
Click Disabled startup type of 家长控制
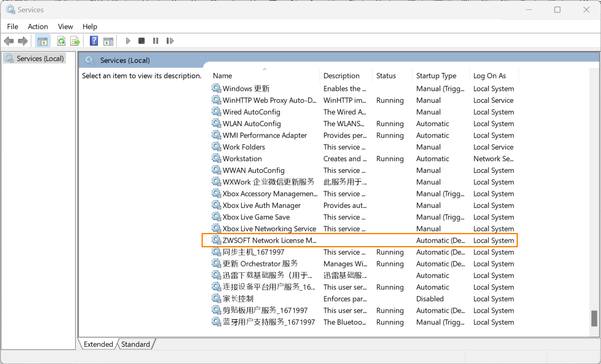click(430, 299)
